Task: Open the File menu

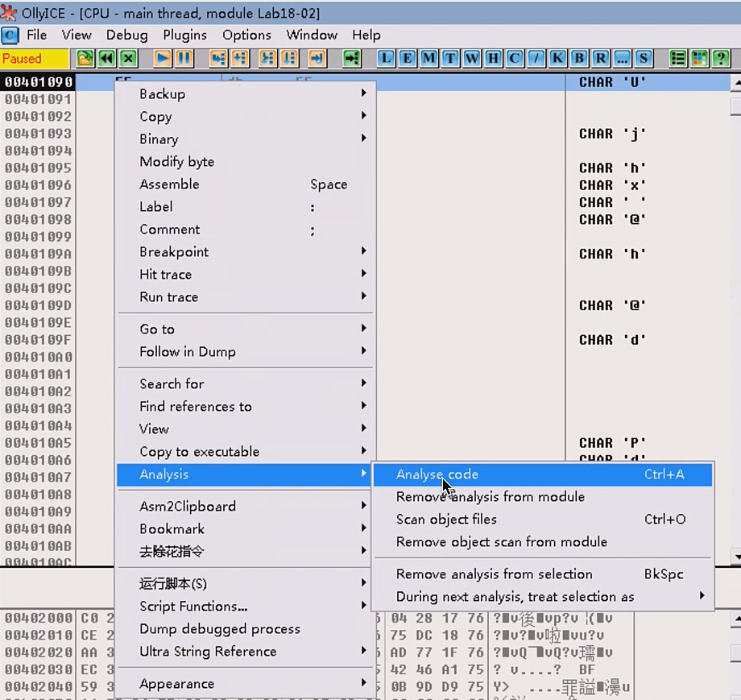Action: click(36, 35)
